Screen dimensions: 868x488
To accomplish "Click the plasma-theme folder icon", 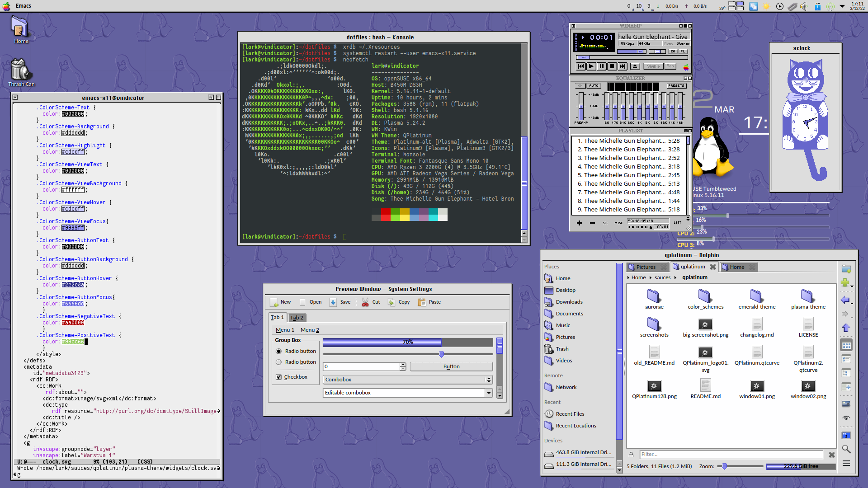I will click(807, 296).
